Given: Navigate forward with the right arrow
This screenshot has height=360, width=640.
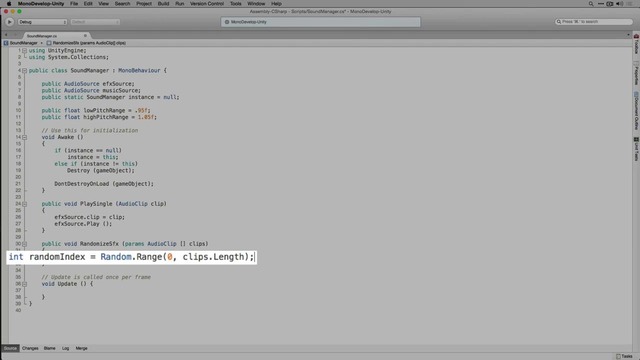Looking at the screenshot, I should click(x=16, y=36).
